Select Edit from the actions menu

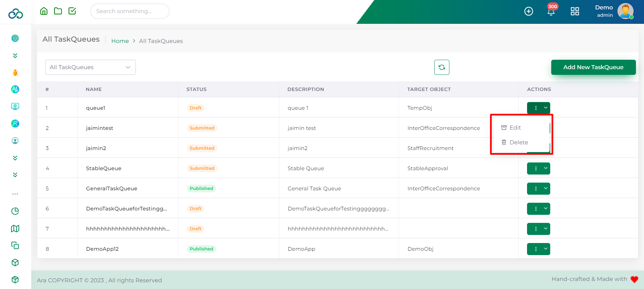(515, 128)
